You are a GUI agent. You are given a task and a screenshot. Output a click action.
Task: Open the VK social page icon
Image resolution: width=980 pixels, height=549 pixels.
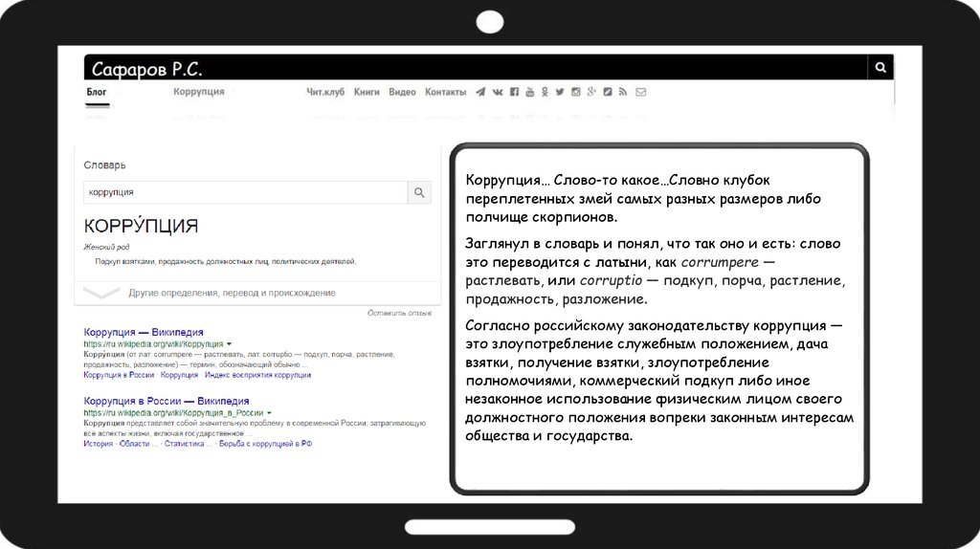[x=497, y=92]
